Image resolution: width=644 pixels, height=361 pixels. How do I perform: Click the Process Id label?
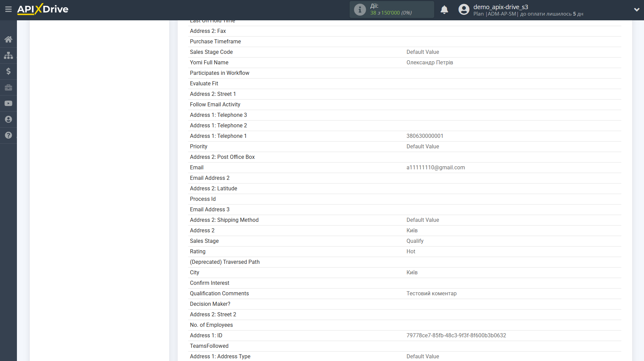pyautogui.click(x=203, y=199)
